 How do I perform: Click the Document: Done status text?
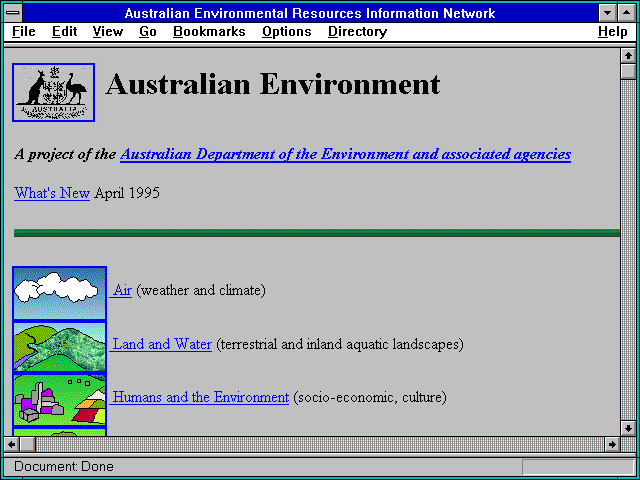click(x=64, y=467)
